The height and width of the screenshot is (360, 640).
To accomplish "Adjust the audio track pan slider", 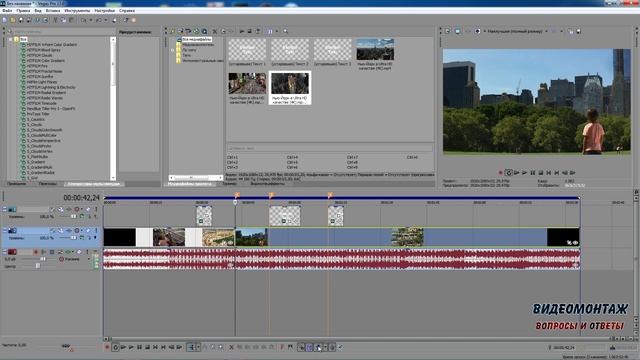I will pos(38,266).
